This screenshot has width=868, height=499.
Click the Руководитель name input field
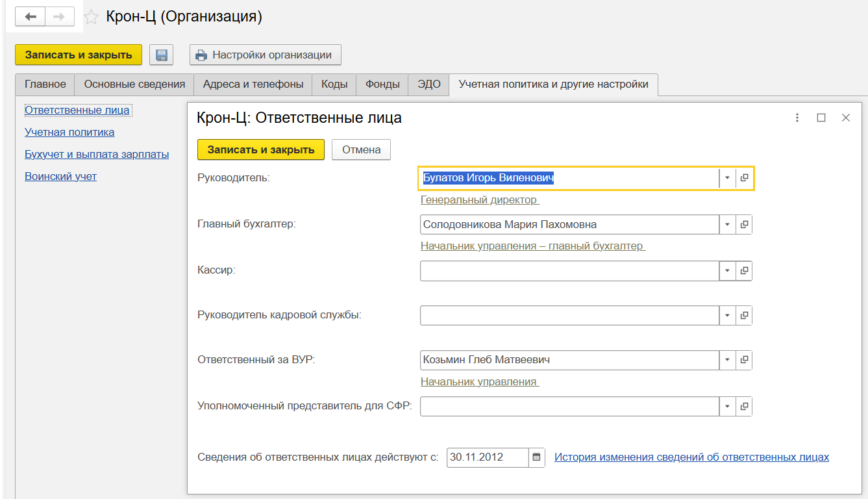(x=569, y=178)
